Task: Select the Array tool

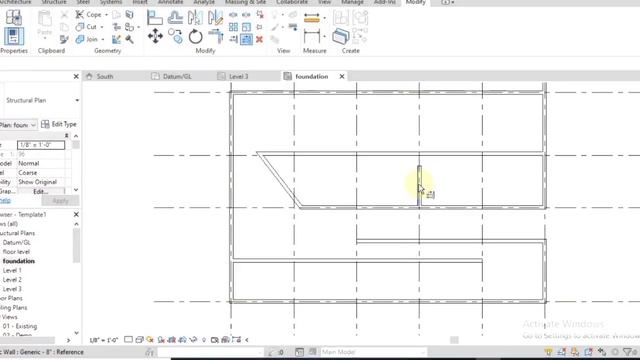Action: [x=233, y=27]
